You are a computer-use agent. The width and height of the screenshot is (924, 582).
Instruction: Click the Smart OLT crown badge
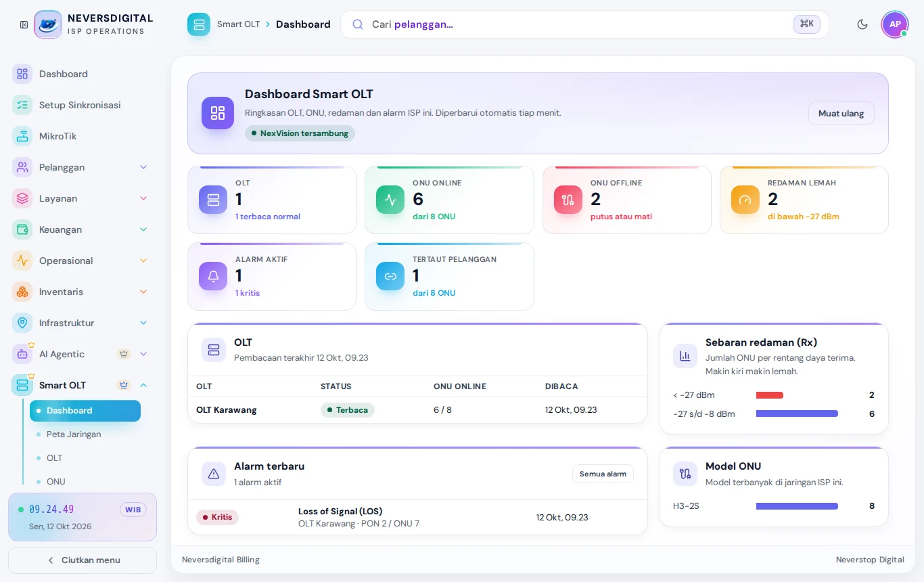pyautogui.click(x=124, y=385)
